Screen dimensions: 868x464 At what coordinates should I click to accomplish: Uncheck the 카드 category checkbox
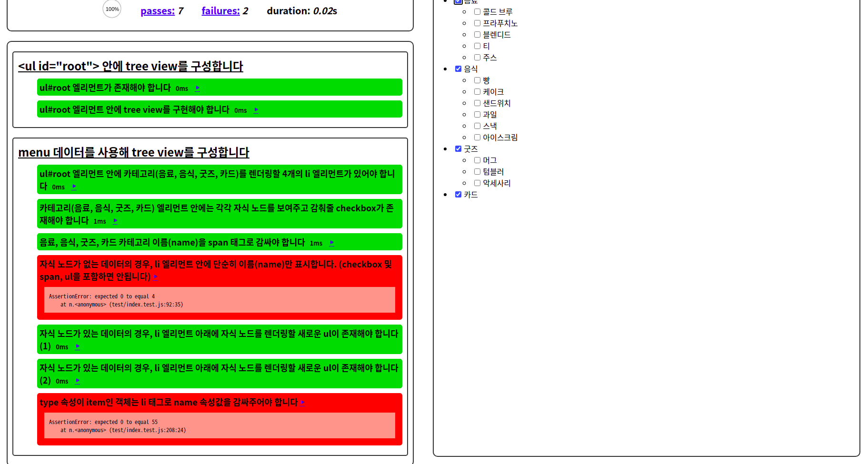[458, 195]
